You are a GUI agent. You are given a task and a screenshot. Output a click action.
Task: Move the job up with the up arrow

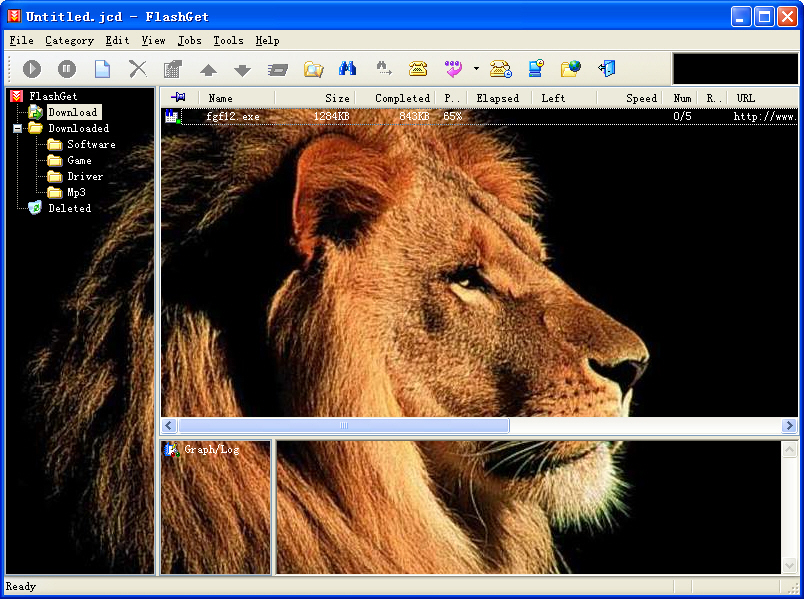click(208, 70)
